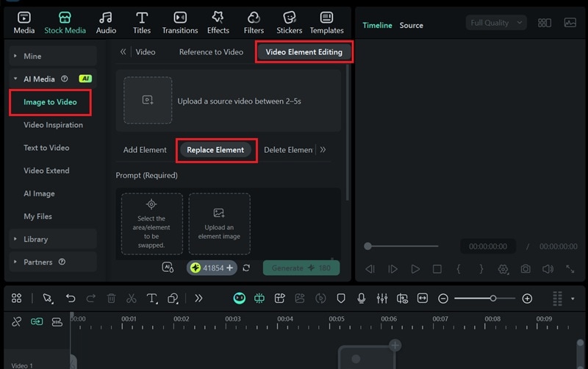The width and height of the screenshot is (588, 369).
Task: Choose Add Element option
Action: pyautogui.click(x=145, y=150)
